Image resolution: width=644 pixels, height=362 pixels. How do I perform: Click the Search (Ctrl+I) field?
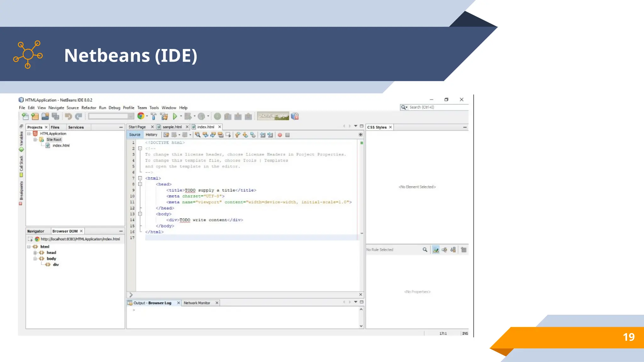(434, 107)
